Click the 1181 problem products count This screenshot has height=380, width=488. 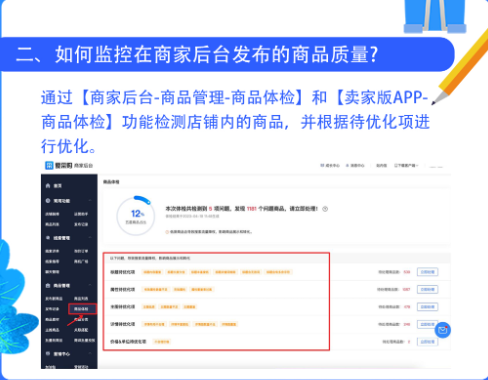252,209
